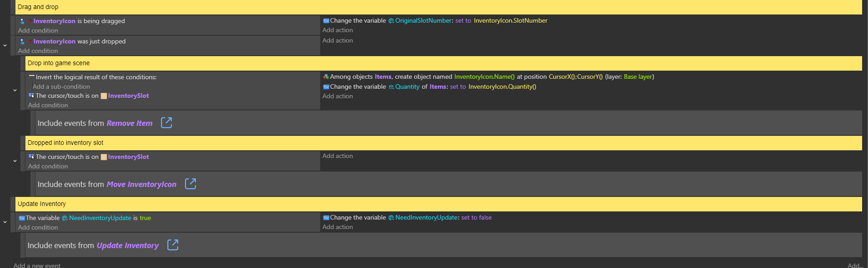Collapse the NeedInventoryUpdate event with its chevron

click(5, 222)
